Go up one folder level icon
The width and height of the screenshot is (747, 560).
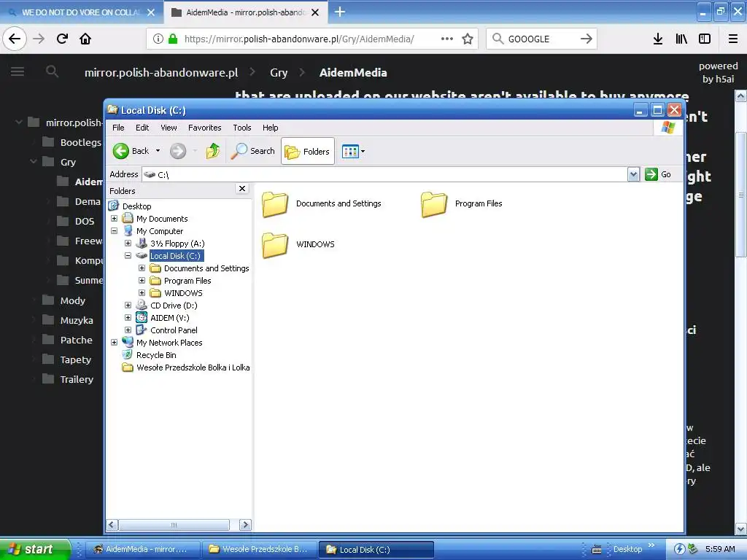click(213, 151)
